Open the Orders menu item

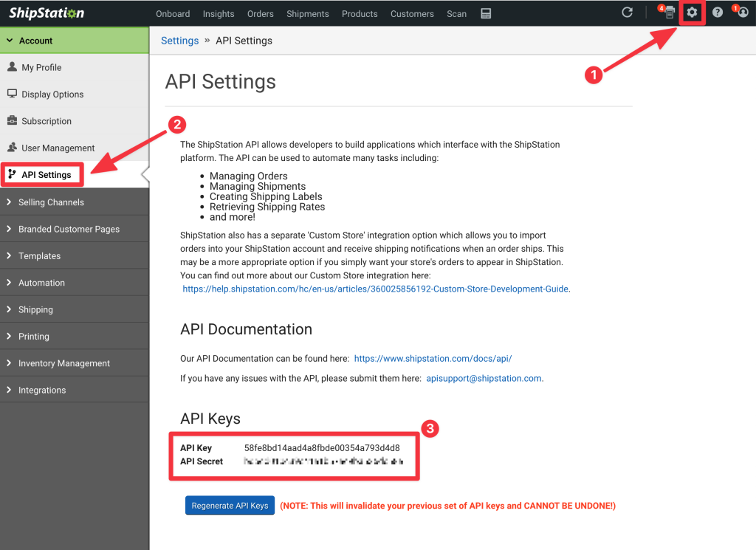[x=260, y=13]
